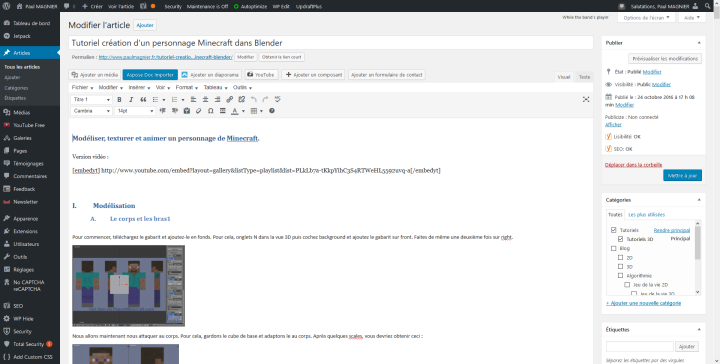
Task: Apply italic formatting
Action: (x=131, y=100)
